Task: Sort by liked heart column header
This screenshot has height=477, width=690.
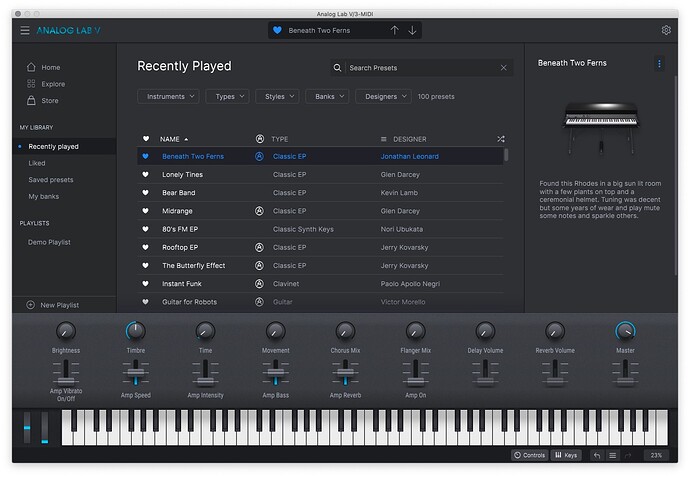Action: click(x=146, y=139)
